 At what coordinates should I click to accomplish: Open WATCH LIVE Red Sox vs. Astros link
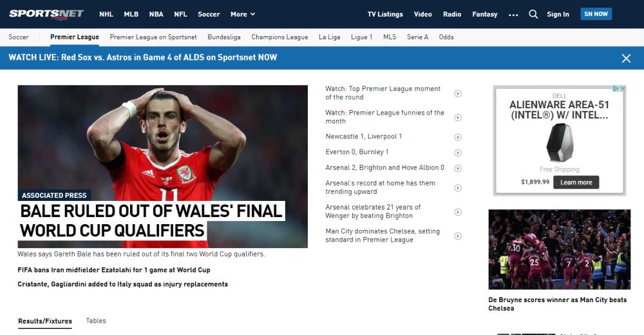tap(143, 57)
